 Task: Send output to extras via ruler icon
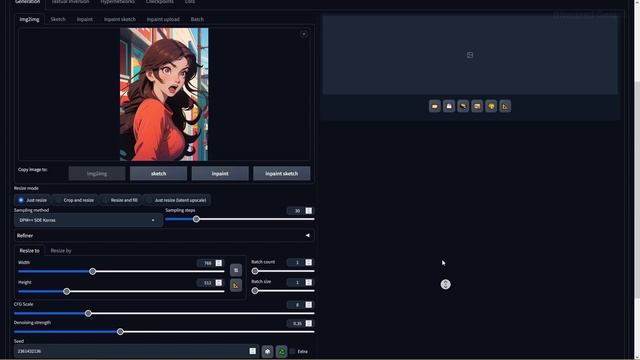click(505, 106)
